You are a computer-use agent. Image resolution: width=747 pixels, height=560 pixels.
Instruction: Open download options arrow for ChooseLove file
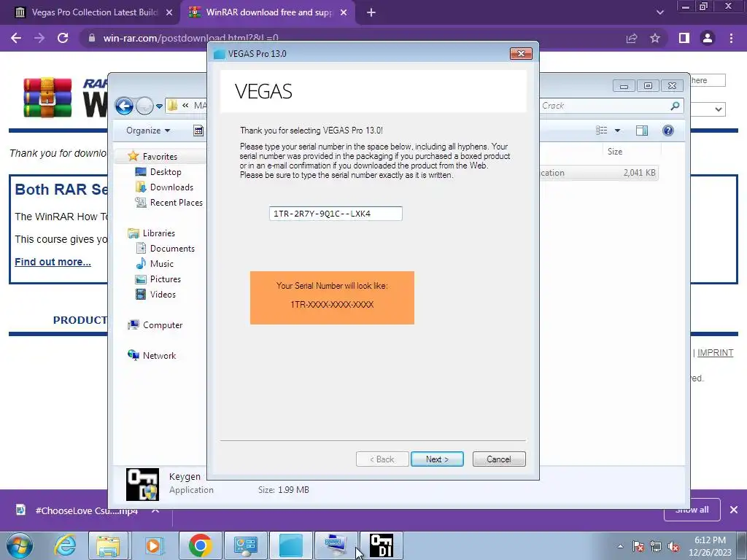point(155,510)
